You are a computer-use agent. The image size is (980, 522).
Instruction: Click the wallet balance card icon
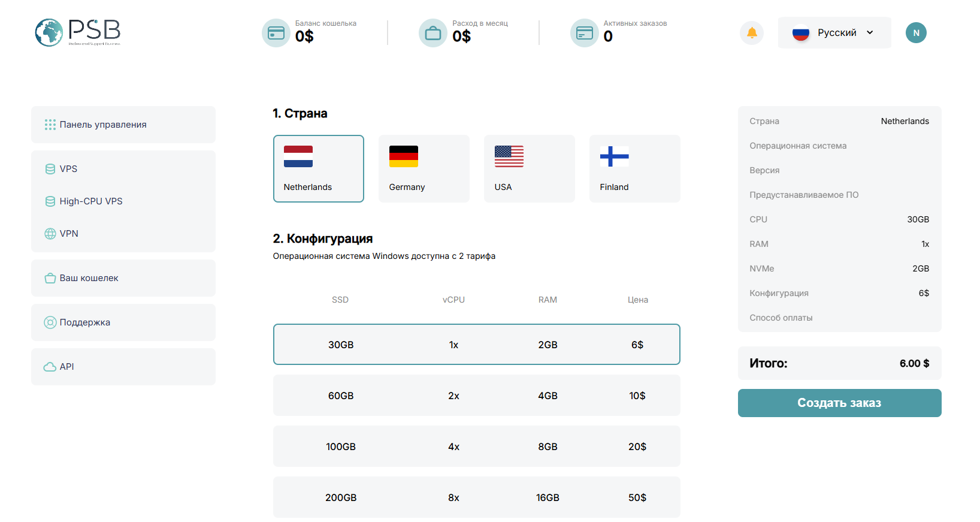(x=276, y=33)
